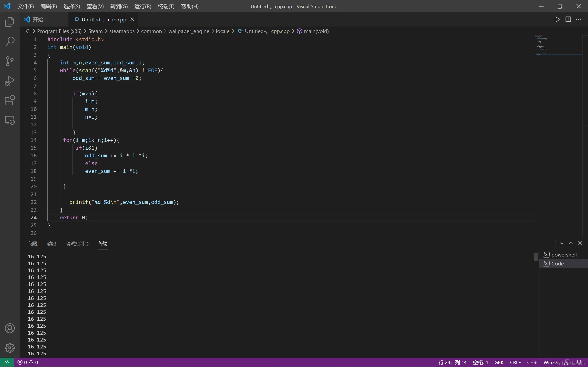The width and height of the screenshot is (588, 367).
Task: Expand the main(void) breadcrumb symbol
Action: click(x=316, y=31)
